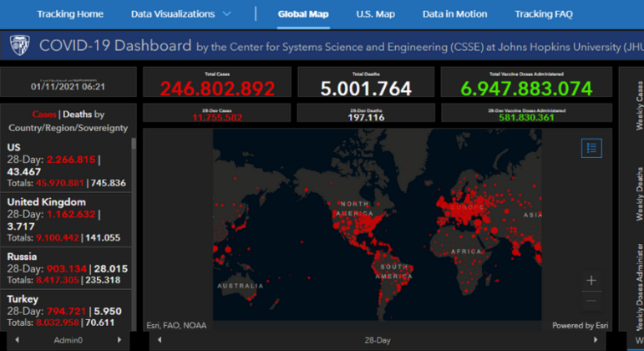Click 28-Day vaccine doses value 581.830.361
This screenshot has width=644, height=351.
click(x=526, y=118)
